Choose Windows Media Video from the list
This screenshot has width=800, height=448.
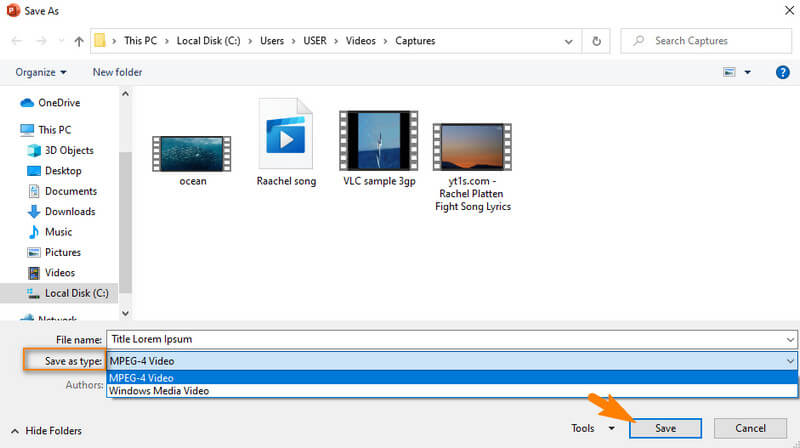pos(452,391)
